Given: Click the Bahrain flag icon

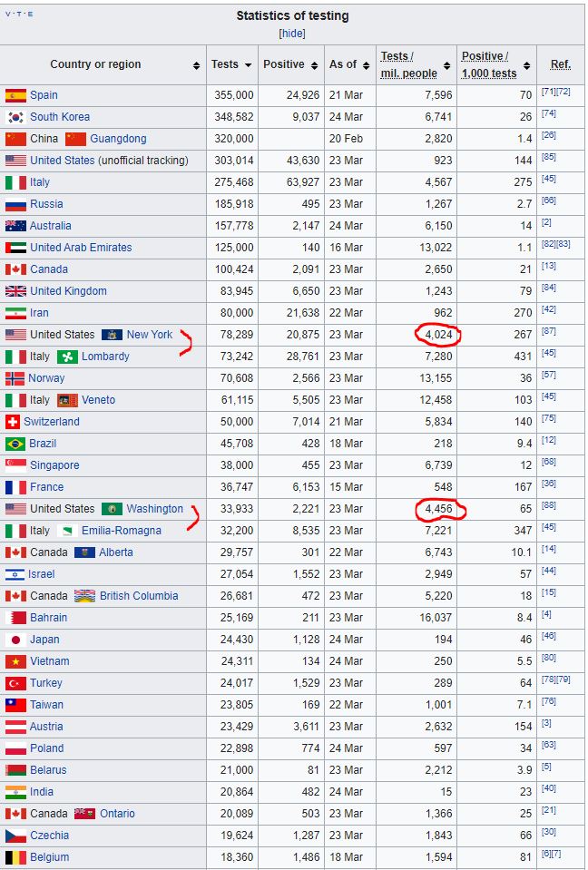Looking at the screenshot, I should point(15,618).
